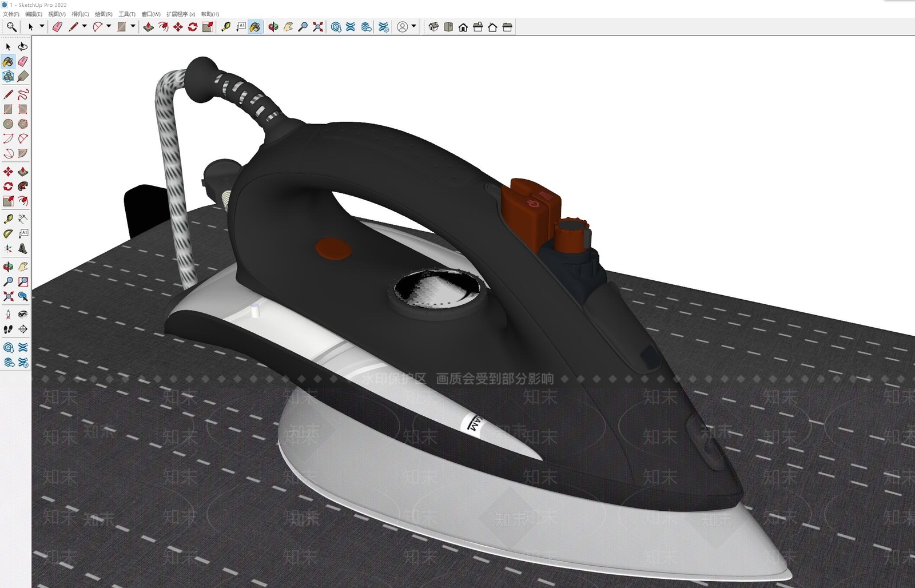Open Extension Manager icon in top toolbar
The height and width of the screenshot is (588, 915).
pos(384,27)
